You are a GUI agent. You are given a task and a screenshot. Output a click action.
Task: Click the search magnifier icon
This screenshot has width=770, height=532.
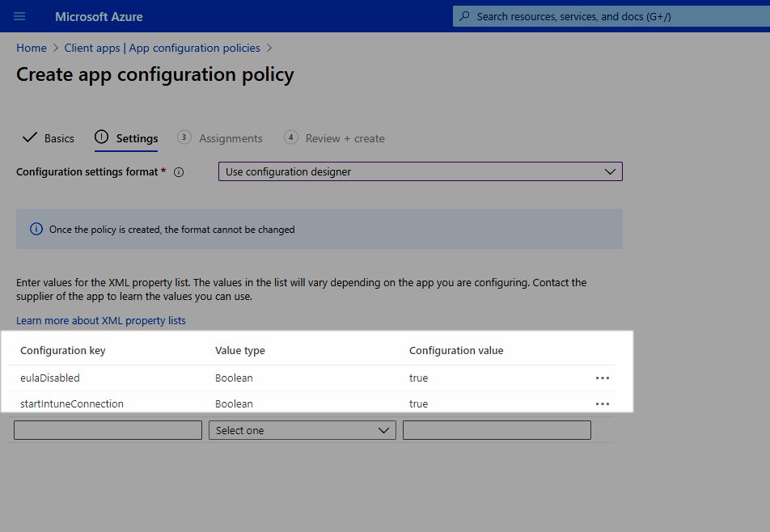[x=464, y=16]
